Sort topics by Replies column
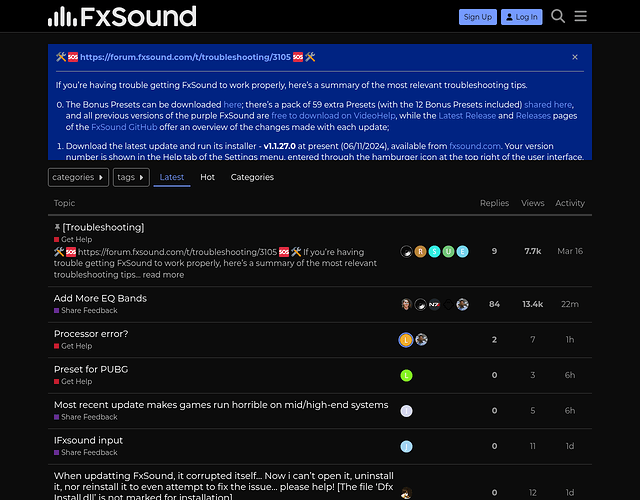The image size is (640, 500). pyautogui.click(x=494, y=203)
